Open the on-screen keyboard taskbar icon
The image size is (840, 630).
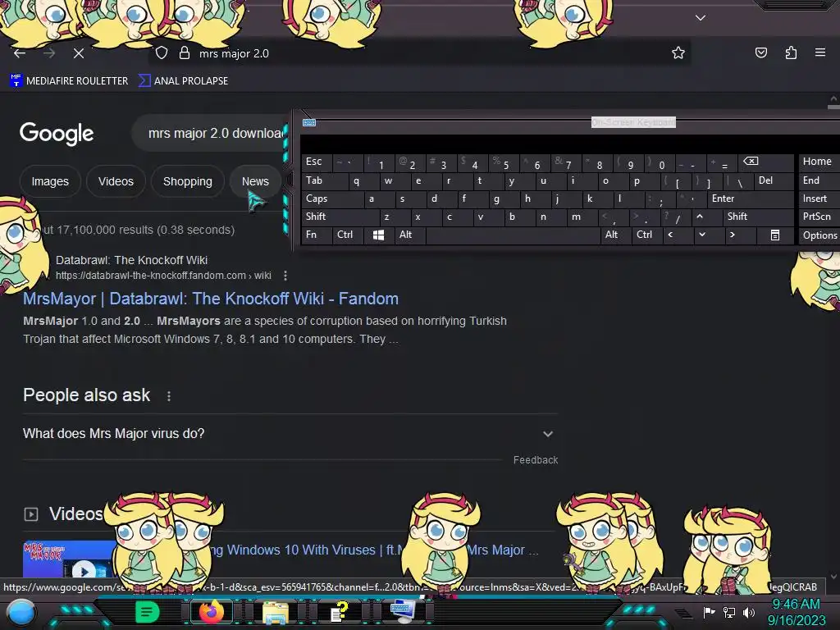[x=402, y=612]
